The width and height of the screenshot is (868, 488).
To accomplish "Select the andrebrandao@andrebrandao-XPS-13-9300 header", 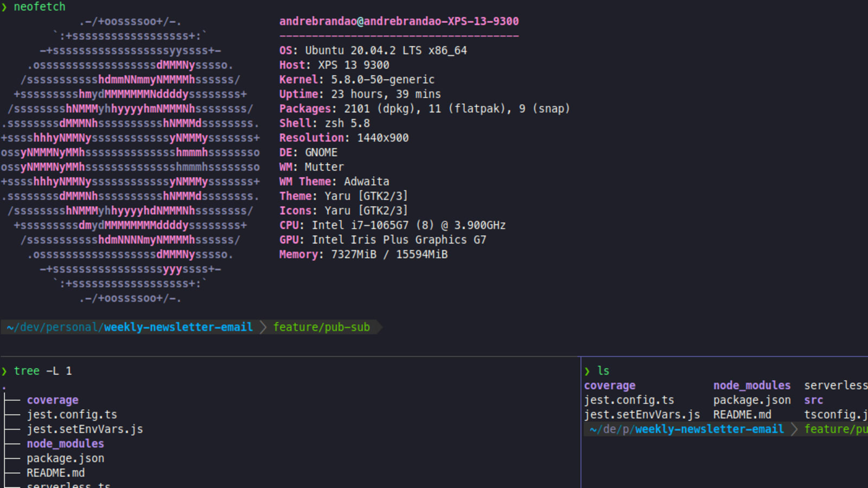I will (x=399, y=21).
